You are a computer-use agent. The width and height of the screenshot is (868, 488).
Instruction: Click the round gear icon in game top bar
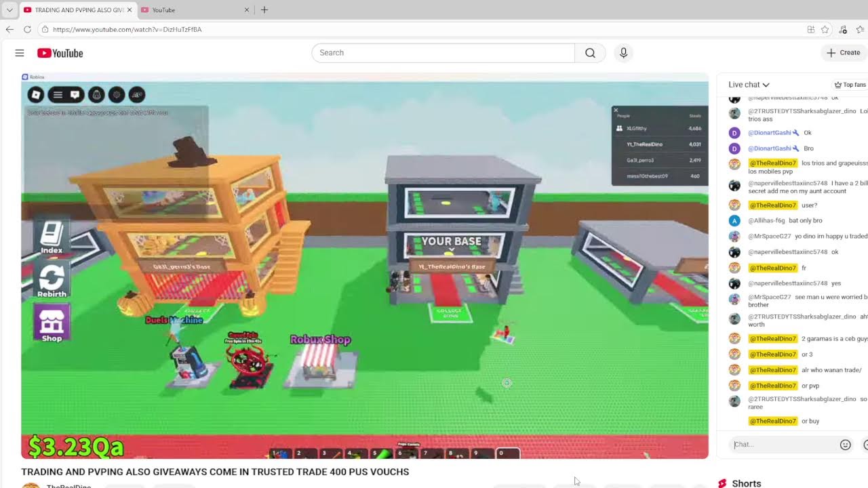point(117,95)
